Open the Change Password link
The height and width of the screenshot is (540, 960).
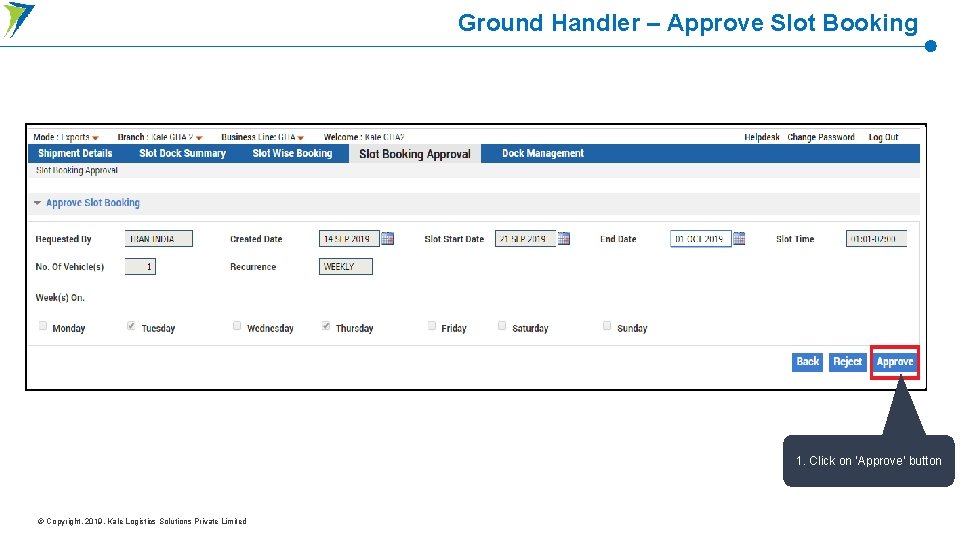[x=820, y=137]
